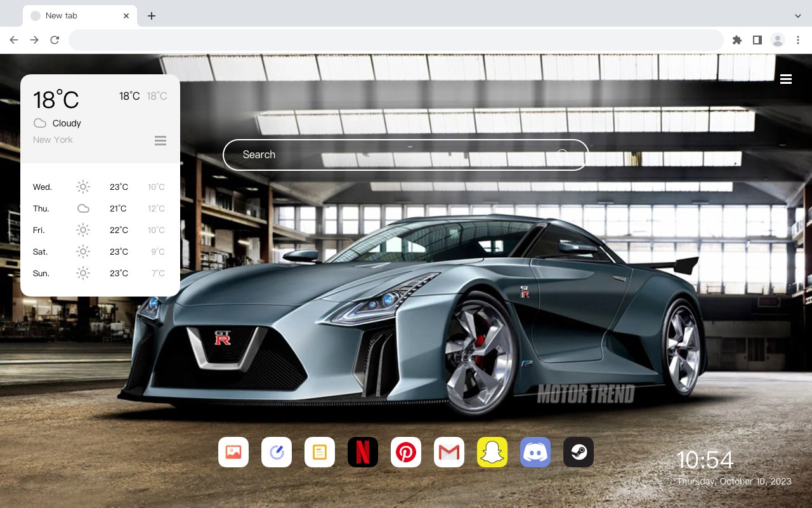Viewport: 812px width, 508px height.
Task: Open the Chrome profile avatar
Action: click(778, 40)
